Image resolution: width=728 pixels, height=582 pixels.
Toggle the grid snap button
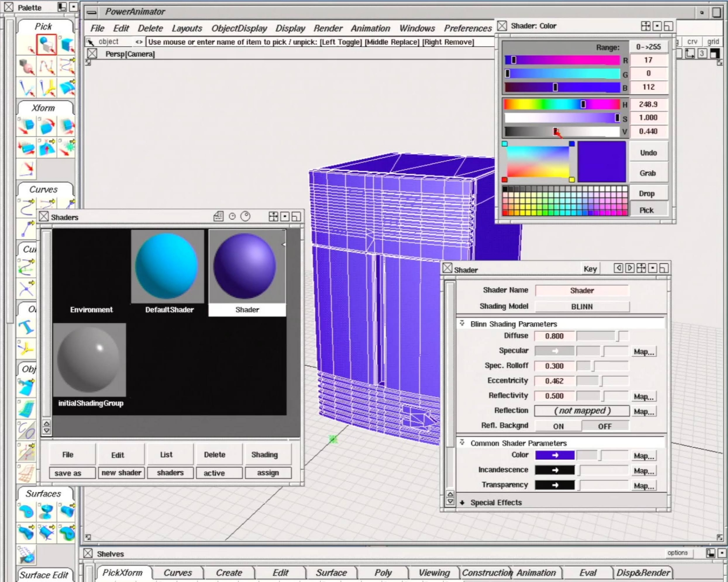712,41
